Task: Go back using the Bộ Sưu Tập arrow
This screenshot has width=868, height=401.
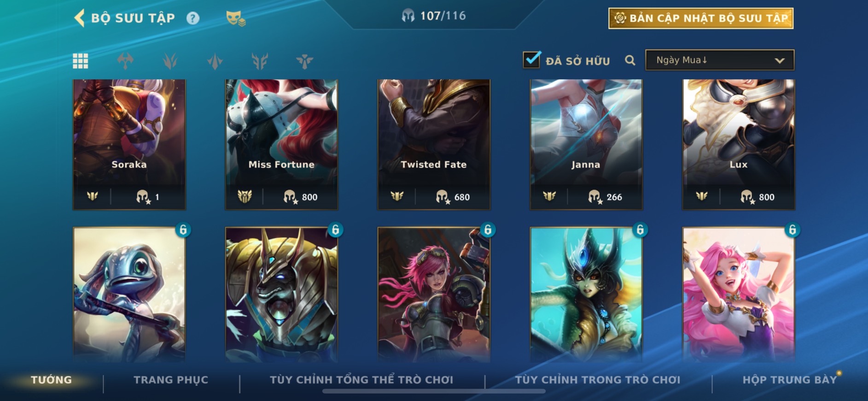Action: [x=79, y=18]
